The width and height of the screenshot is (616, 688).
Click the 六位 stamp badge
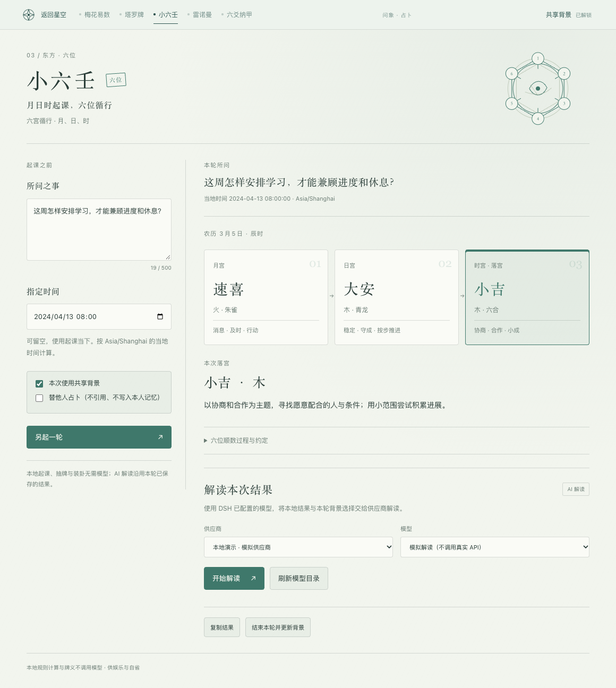[x=116, y=80]
